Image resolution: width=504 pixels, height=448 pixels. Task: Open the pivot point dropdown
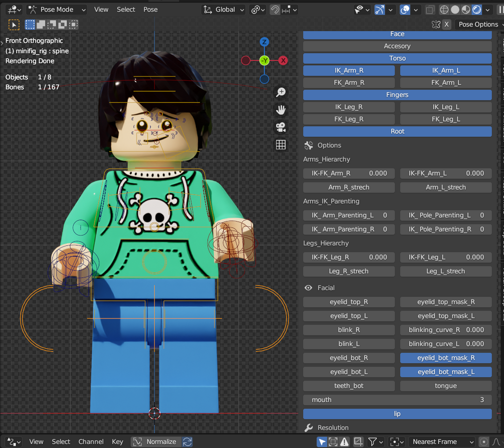coord(258,10)
